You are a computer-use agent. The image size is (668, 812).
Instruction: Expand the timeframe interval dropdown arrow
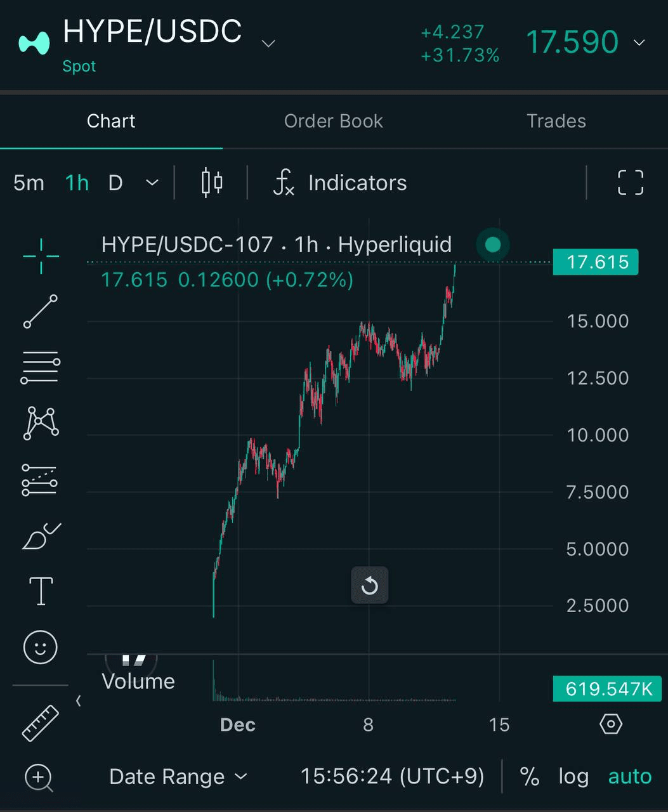pyautogui.click(x=152, y=183)
